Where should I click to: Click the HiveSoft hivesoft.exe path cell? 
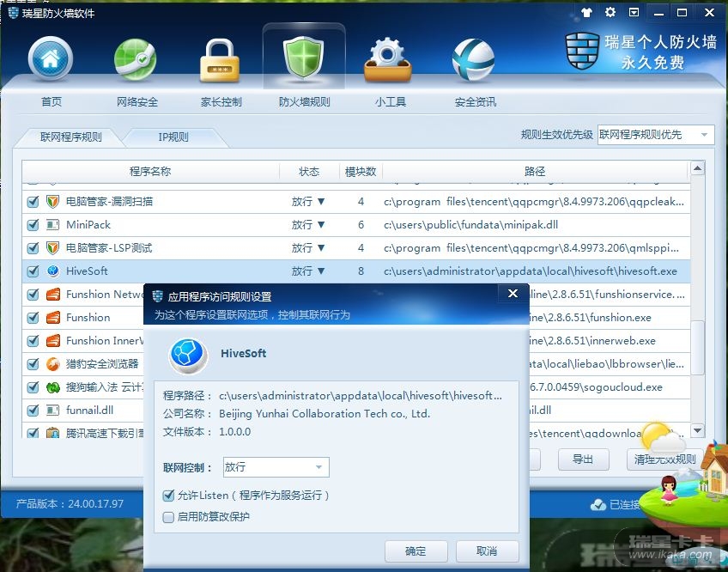coord(531,271)
